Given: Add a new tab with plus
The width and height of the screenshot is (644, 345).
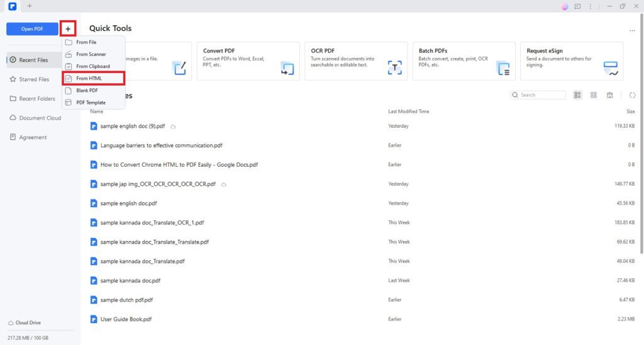Looking at the screenshot, I should pyautogui.click(x=29, y=6).
